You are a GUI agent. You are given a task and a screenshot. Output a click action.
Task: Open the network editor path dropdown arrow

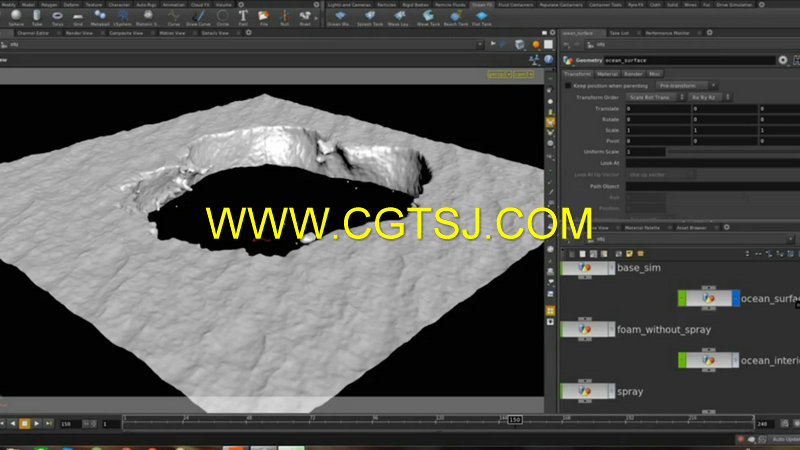[790, 239]
